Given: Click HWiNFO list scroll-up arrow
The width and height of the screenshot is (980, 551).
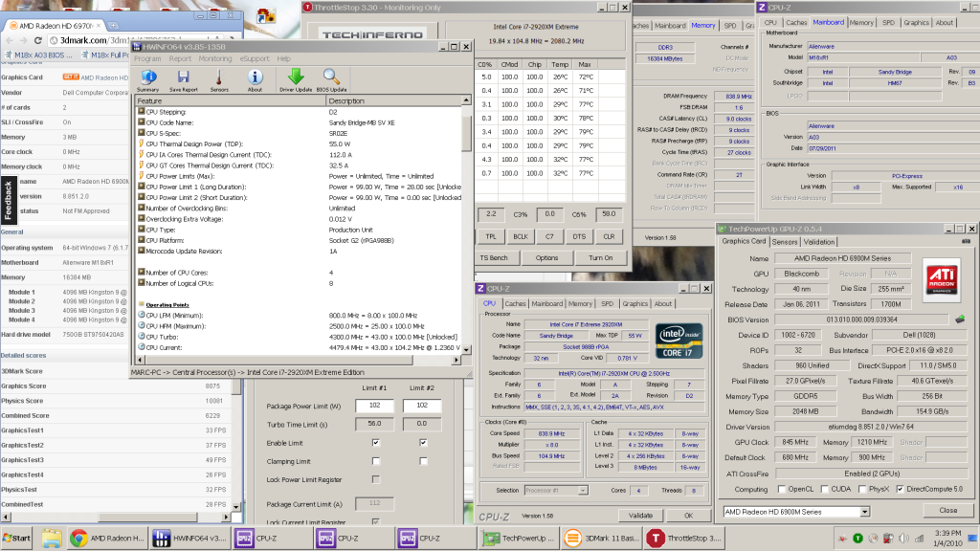Looking at the screenshot, I should pos(466,100).
